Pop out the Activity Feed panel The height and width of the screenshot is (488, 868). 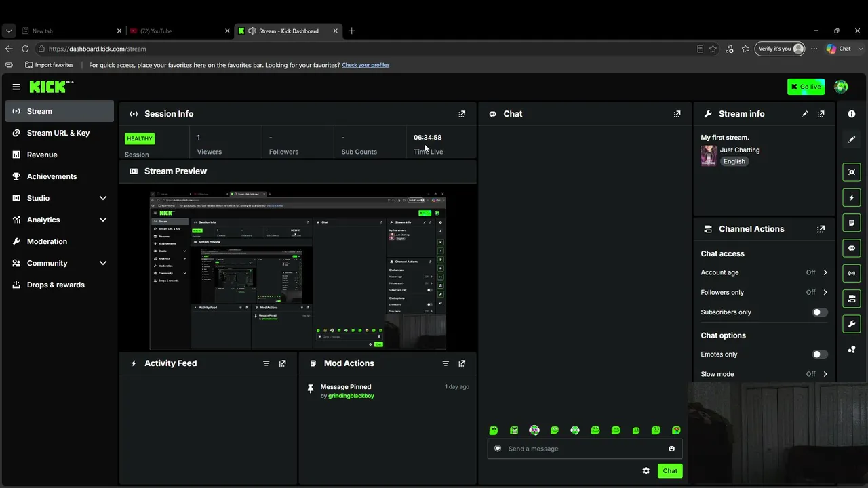pyautogui.click(x=282, y=363)
